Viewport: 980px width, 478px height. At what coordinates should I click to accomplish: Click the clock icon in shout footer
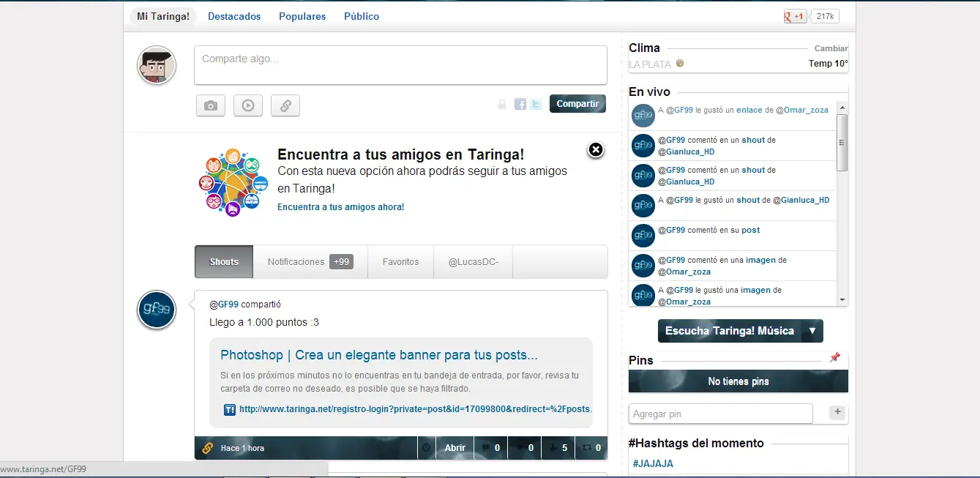pyautogui.click(x=427, y=448)
